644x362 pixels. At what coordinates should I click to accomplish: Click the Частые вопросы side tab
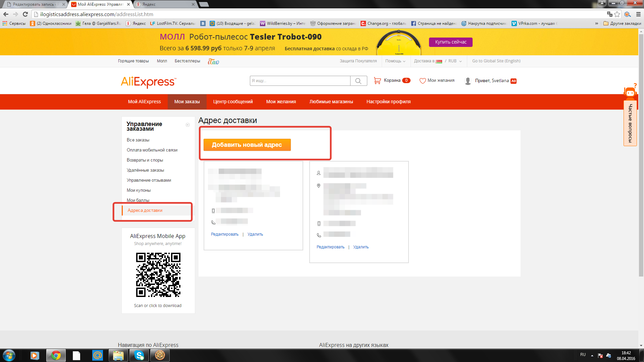point(630,123)
